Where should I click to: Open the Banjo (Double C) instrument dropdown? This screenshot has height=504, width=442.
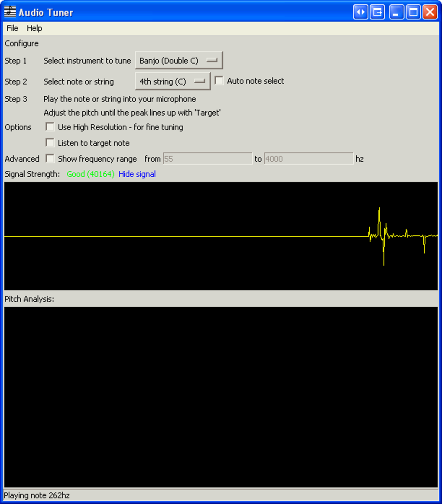click(x=179, y=60)
